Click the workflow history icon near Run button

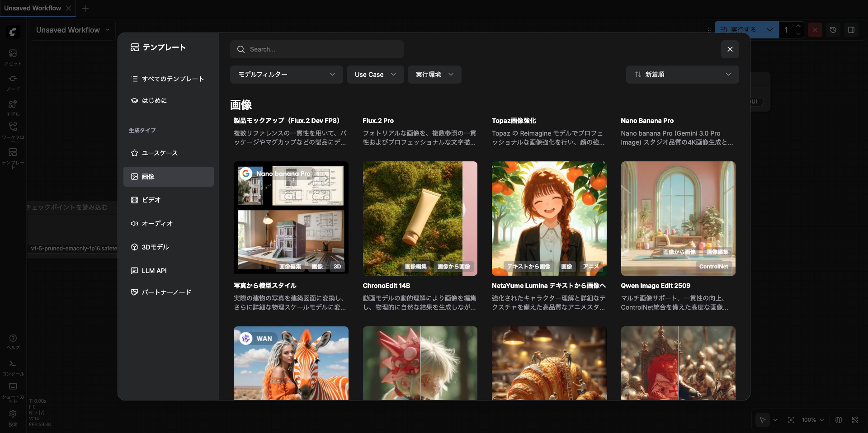click(x=833, y=29)
